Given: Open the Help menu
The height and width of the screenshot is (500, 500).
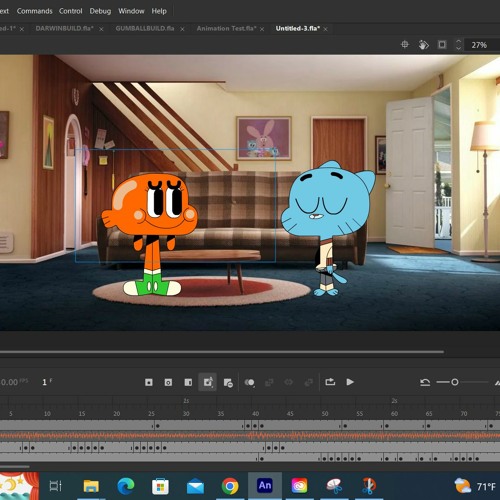Looking at the screenshot, I should (x=159, y=11).
